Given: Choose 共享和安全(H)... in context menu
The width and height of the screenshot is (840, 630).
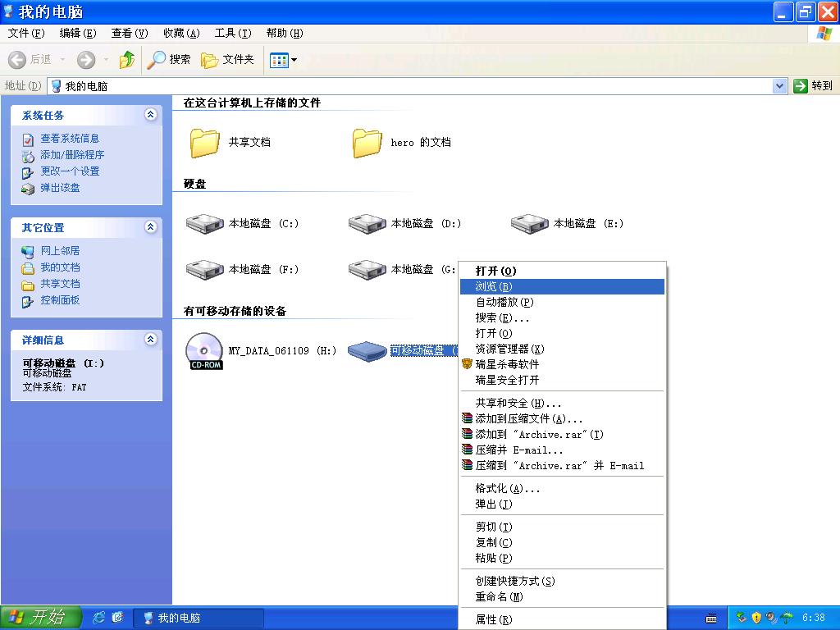Looking at the screenshot, I should [562, 404].
